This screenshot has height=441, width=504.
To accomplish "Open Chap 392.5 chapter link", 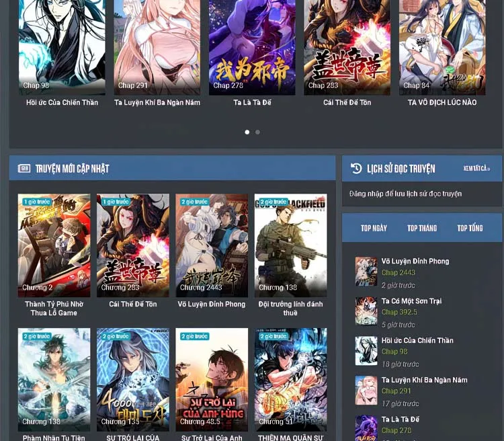I will [x=399, y=312].
